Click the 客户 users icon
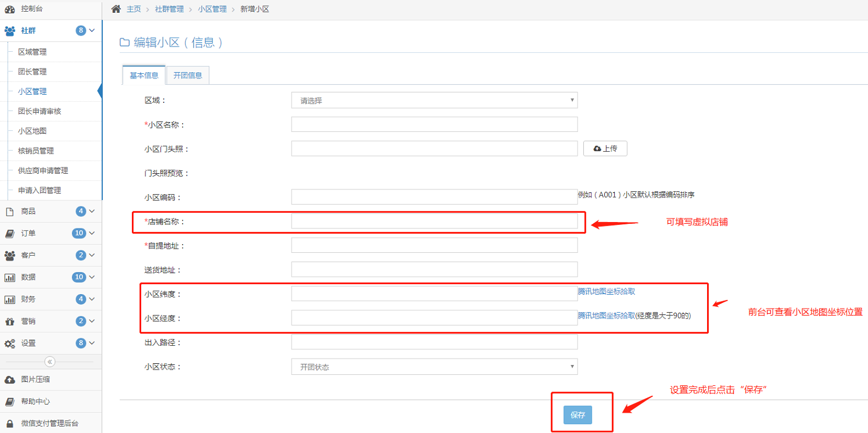Viewport: 868px width, 433px height. pos(9,255)
